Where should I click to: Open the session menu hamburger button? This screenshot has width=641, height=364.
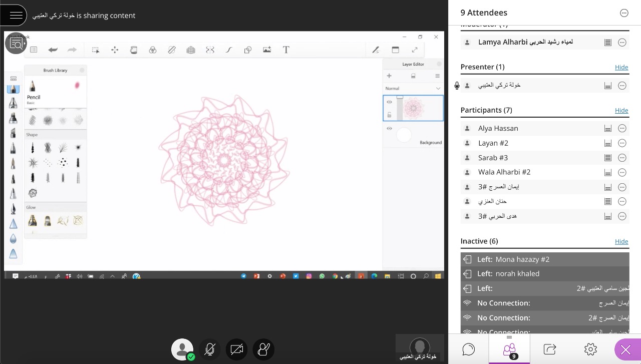pyautogui.click(x=16, y=15)
